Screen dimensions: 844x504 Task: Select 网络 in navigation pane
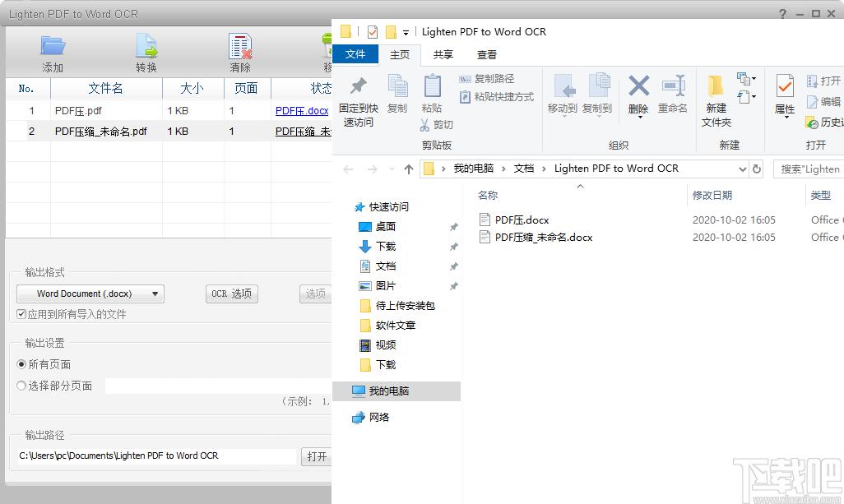pyautogui.click(x=370, y=418)
